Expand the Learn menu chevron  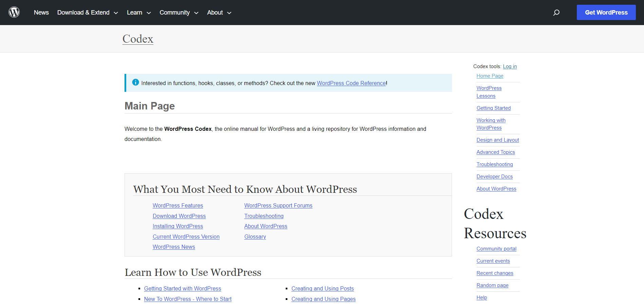coord(149,13)
